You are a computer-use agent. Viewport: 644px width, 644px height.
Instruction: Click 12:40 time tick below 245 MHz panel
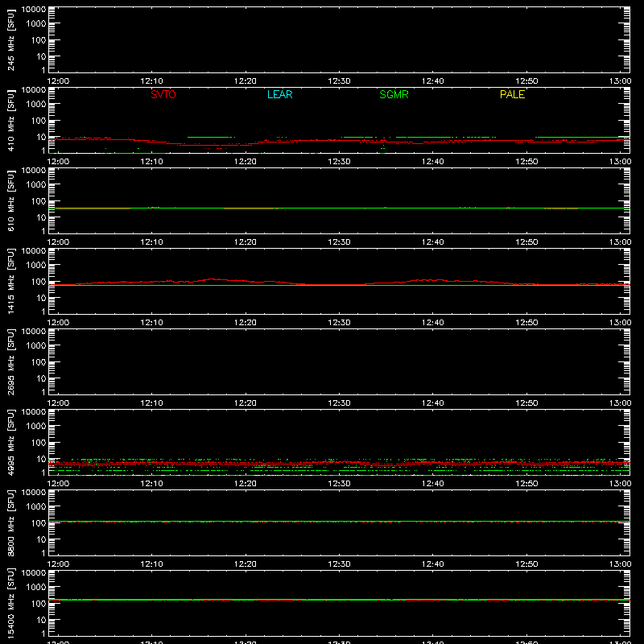[433, 81]
